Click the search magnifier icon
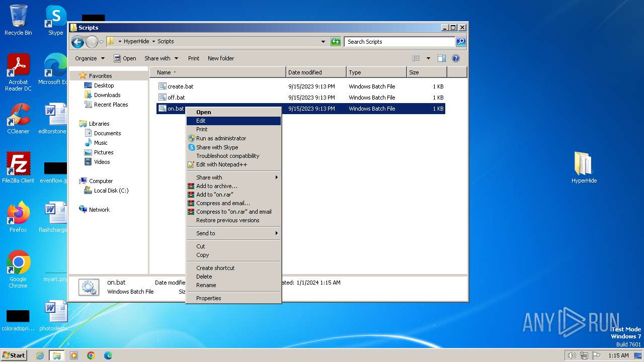The width and height of the screenshot is (644, 362). (461, 42)
